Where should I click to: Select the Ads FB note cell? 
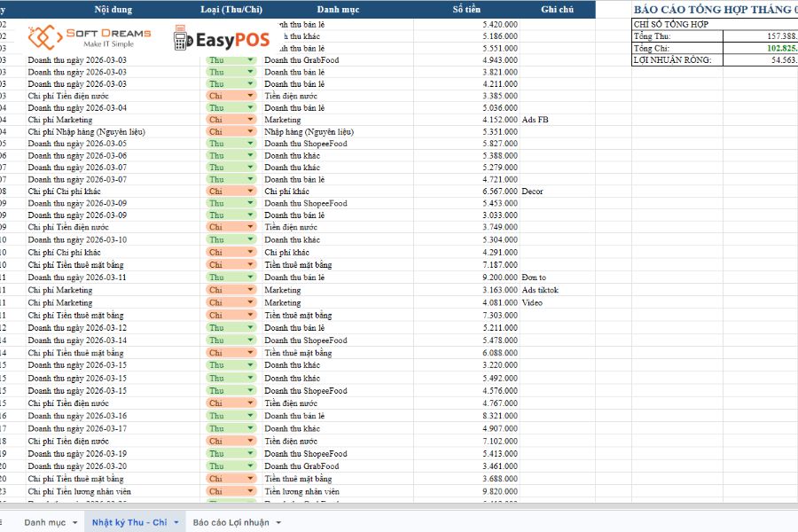click(558, 120)
